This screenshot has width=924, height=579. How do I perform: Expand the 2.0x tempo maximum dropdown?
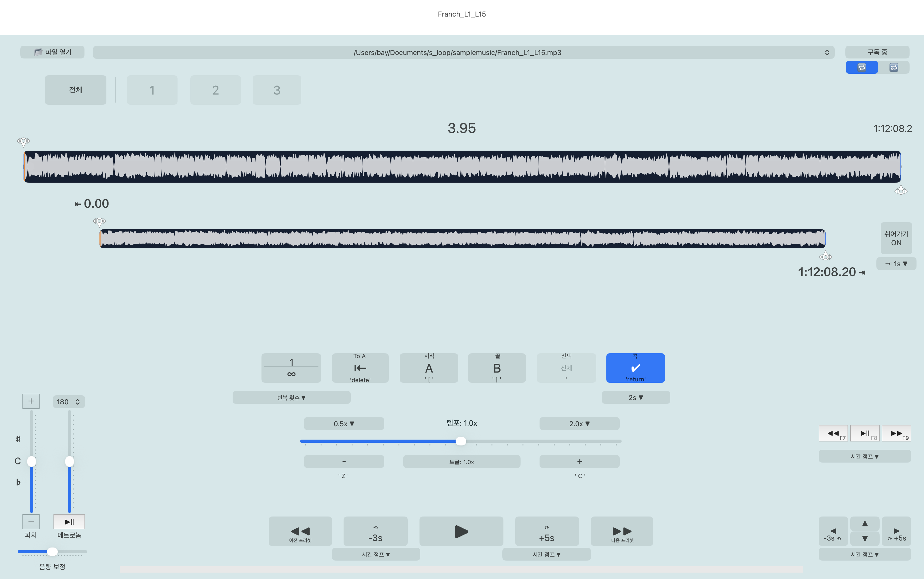579,424
